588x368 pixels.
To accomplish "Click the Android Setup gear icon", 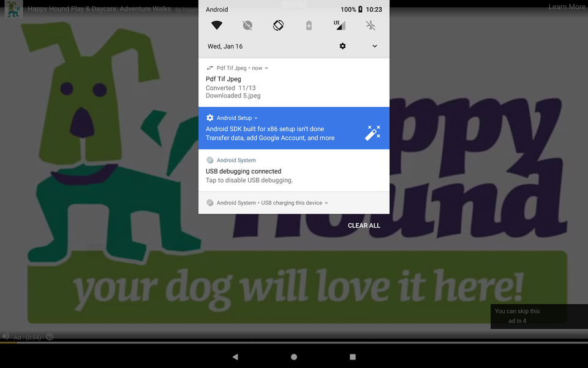I will click(210, 118).
